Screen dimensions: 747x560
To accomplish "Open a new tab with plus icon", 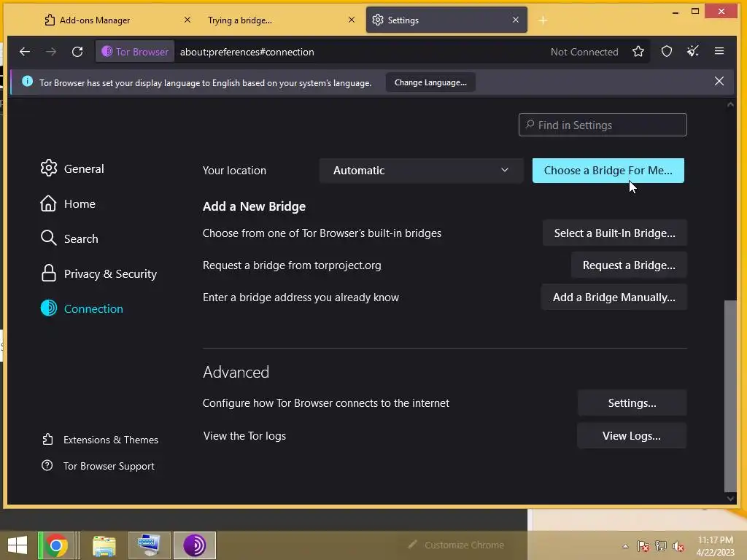I will tap(543, 20).
